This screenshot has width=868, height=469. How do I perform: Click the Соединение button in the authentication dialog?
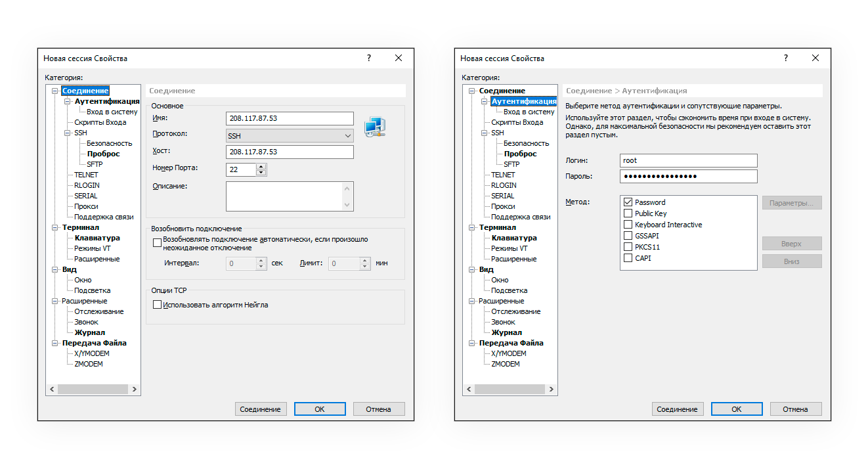pyautogui.click(x=678, y=409)
